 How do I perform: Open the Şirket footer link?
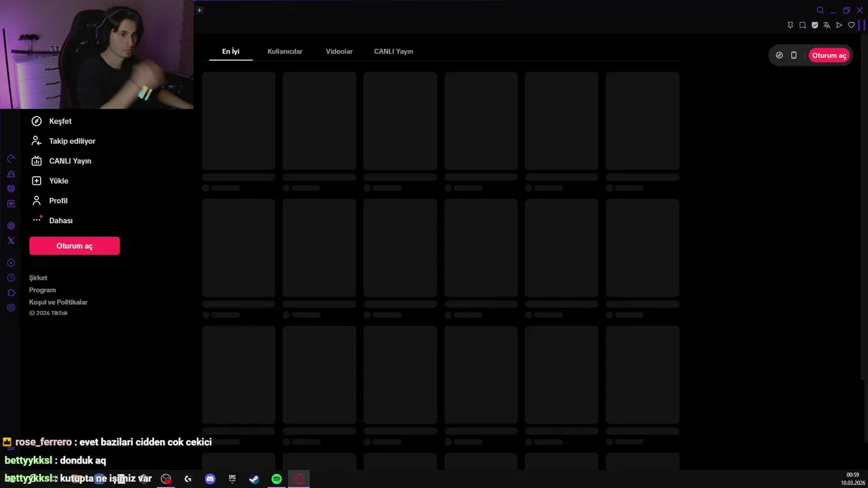pyautogui.click(x=38, y=278)
